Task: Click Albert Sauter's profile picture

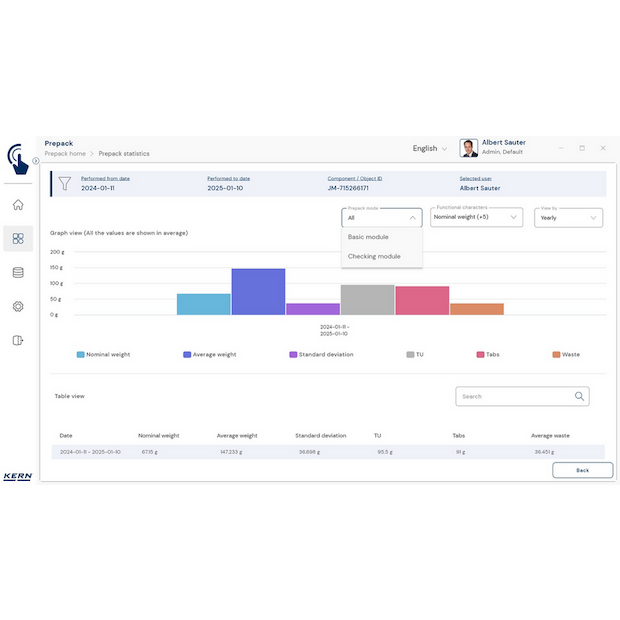Action: [x=468, y=148]
